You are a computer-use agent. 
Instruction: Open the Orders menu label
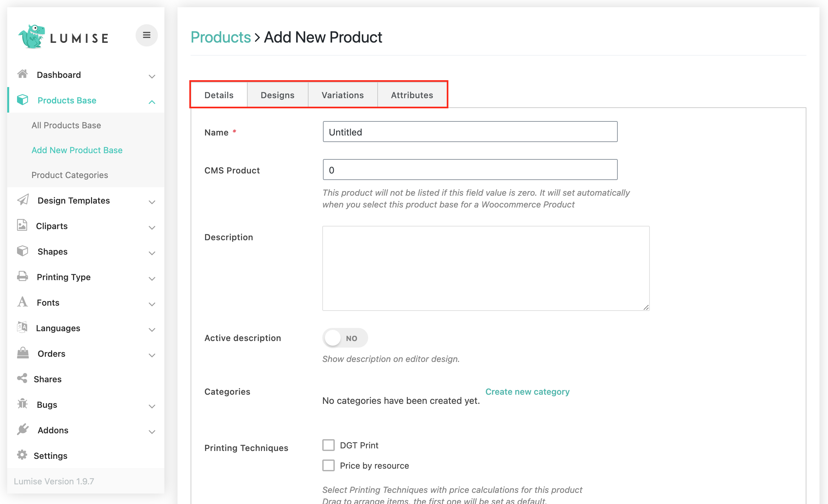(x=51, y=353)
